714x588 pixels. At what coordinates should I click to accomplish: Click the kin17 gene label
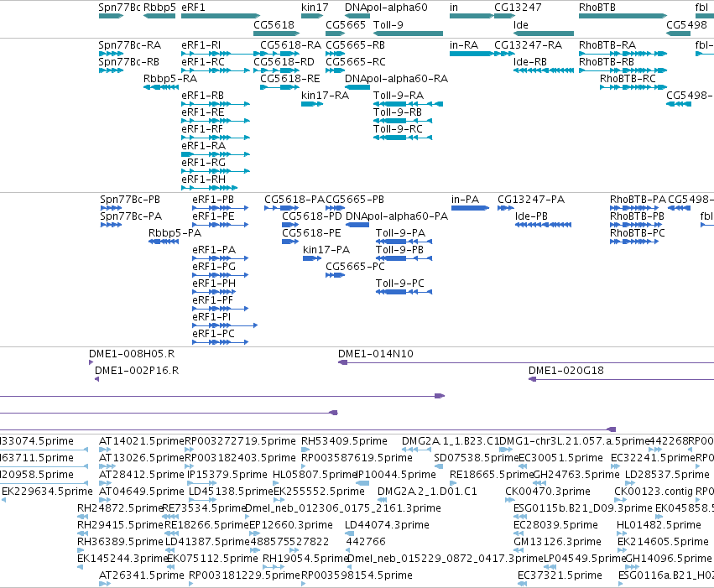pyautogui.click(x=315, y=8)
